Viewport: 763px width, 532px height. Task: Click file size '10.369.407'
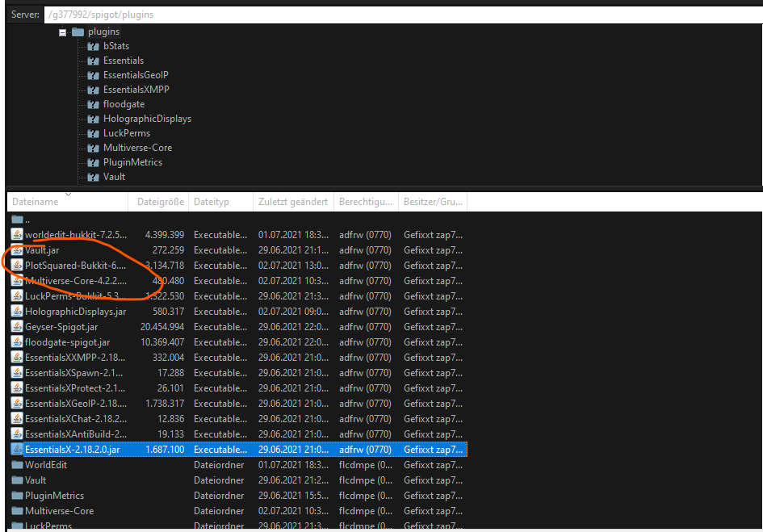pos(162,342)
